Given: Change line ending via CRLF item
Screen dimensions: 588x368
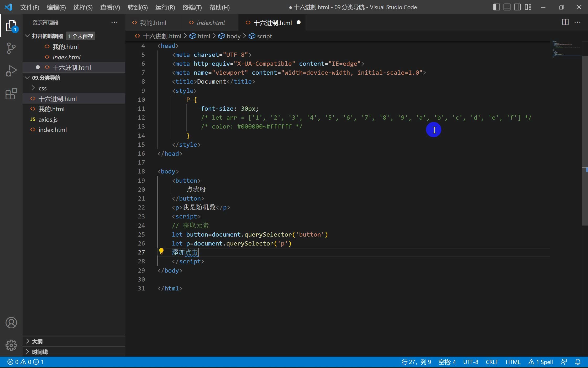Looking at the screenshot, I should click(x=492, y=362).
